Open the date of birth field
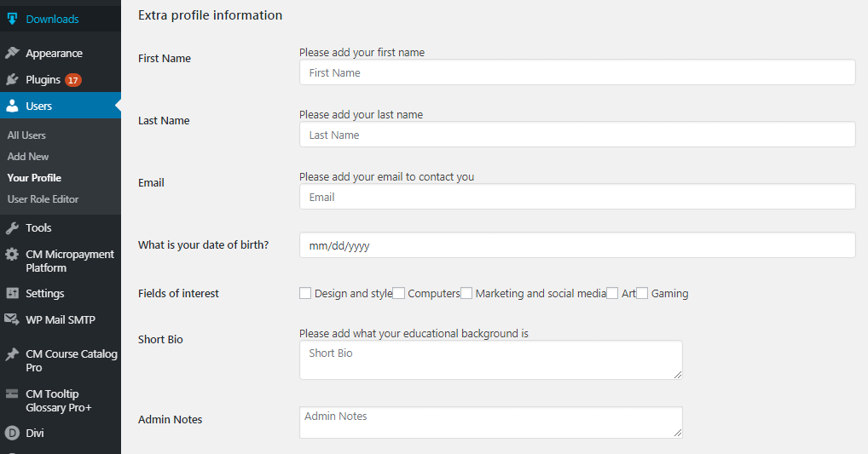This screenshot has height=454, width=868. (576, 245)
